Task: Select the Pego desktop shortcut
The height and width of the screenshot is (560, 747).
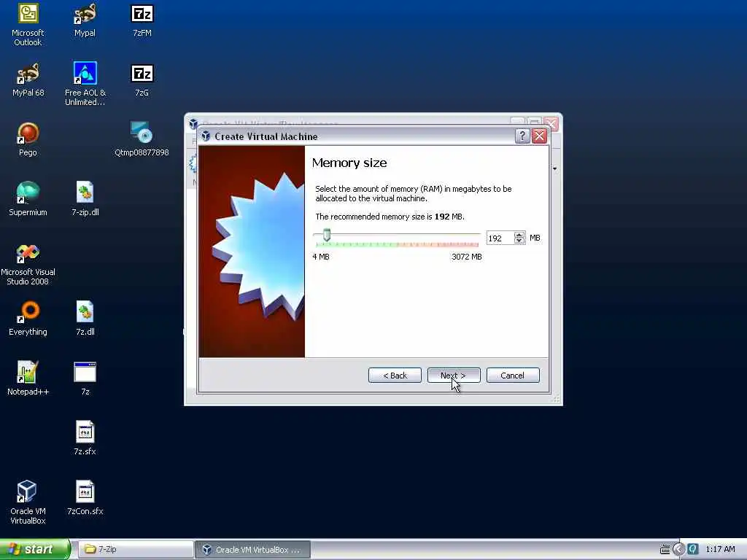Action: (28, 139)
